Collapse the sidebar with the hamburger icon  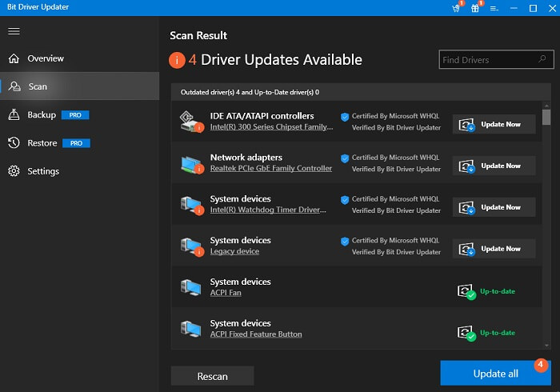coord(14,31)
